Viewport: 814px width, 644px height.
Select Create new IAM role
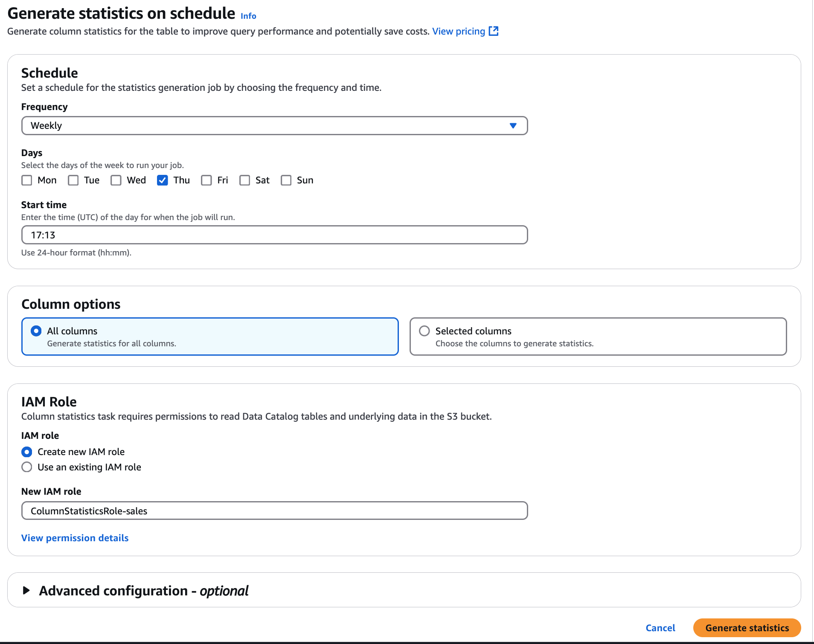pyautogui.click(x=27, y=452)
